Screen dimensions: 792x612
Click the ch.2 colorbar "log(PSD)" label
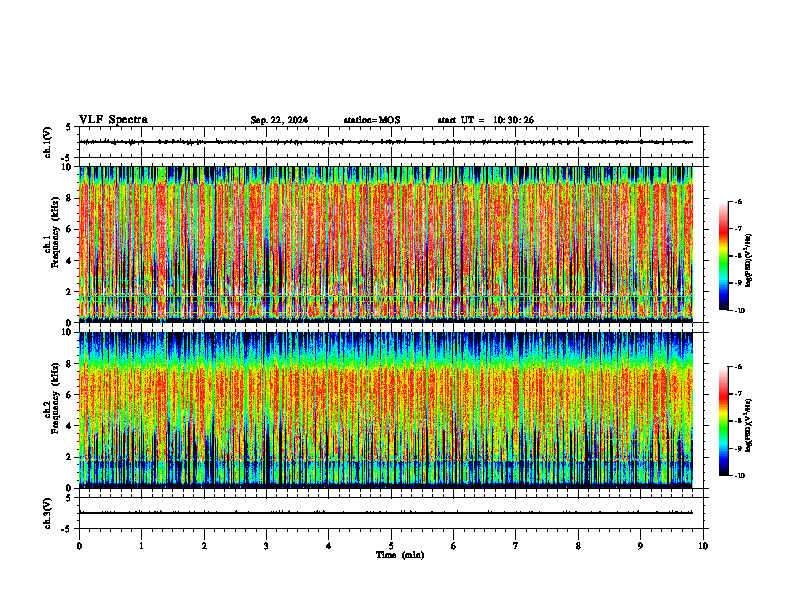pos(749,425)
